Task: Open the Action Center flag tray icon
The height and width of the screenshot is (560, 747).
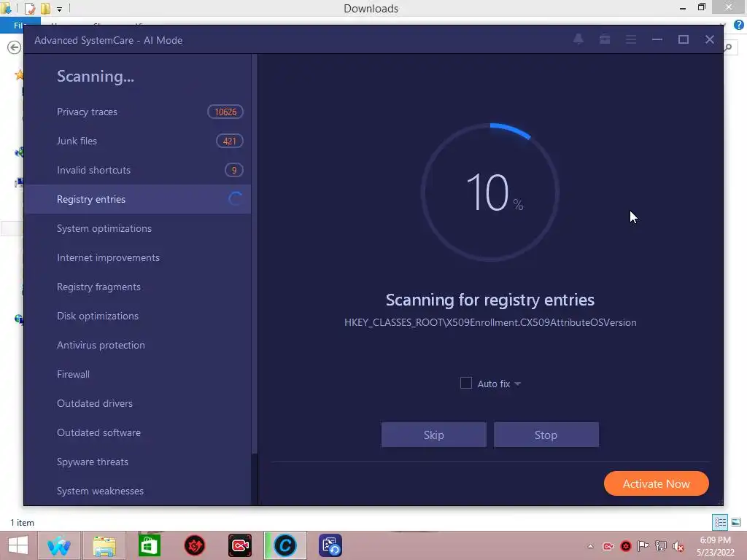Action: [x=643, y=545]
